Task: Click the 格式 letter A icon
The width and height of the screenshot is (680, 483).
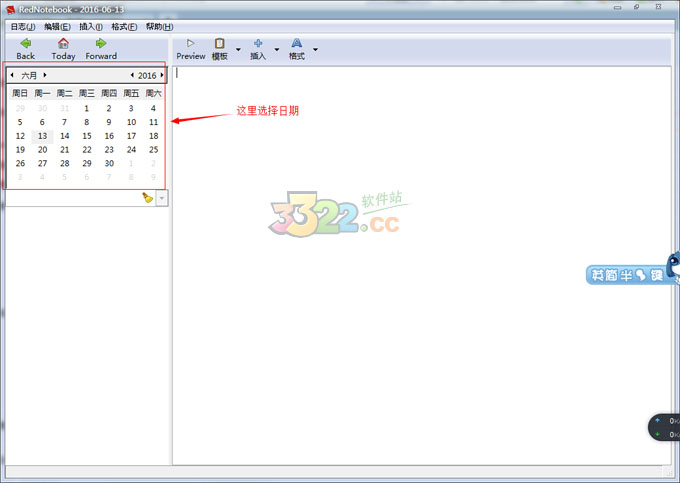Action: [297, 43]
